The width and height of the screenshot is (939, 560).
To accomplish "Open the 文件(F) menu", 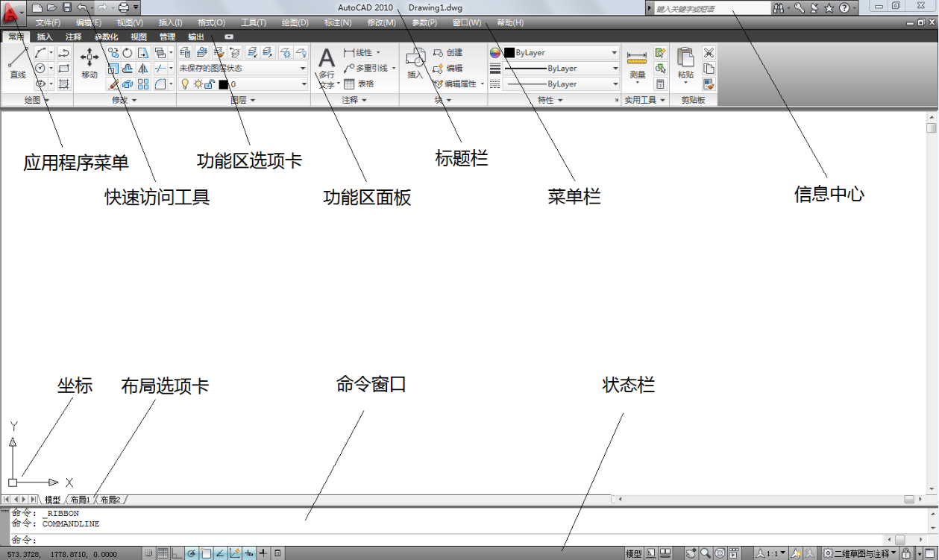I will [x=48, y=23].
